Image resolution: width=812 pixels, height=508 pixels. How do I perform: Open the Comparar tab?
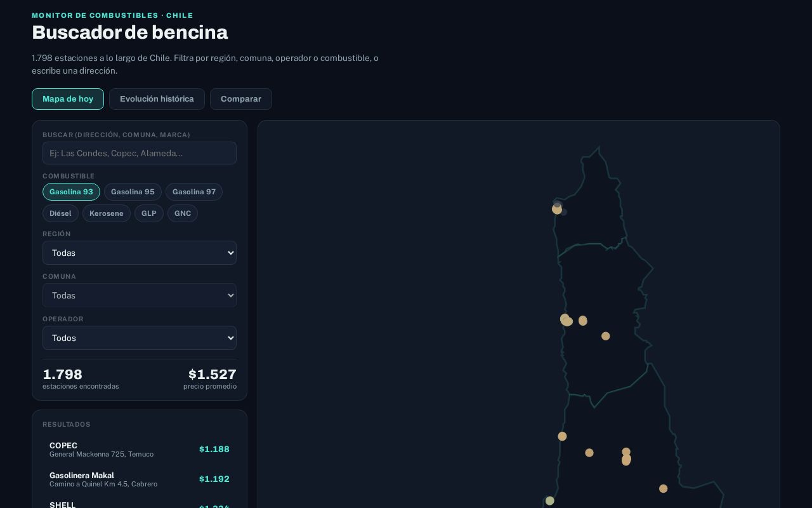coord(241,99)
